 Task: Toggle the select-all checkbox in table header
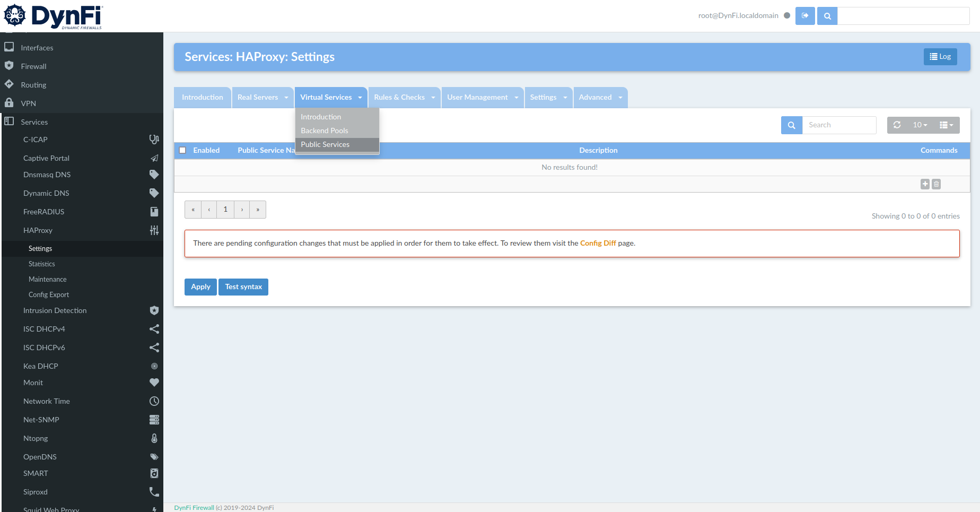[x=182, y=150]
